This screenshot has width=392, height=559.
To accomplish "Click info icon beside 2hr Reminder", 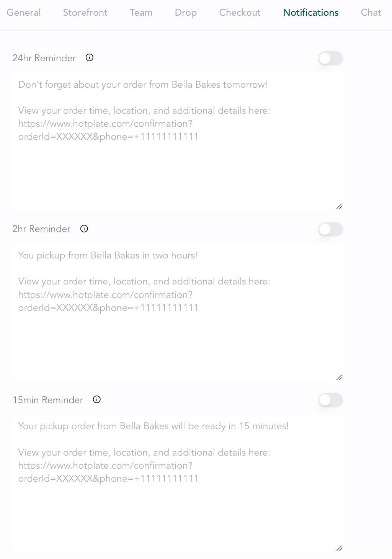I will click(84, 229).
